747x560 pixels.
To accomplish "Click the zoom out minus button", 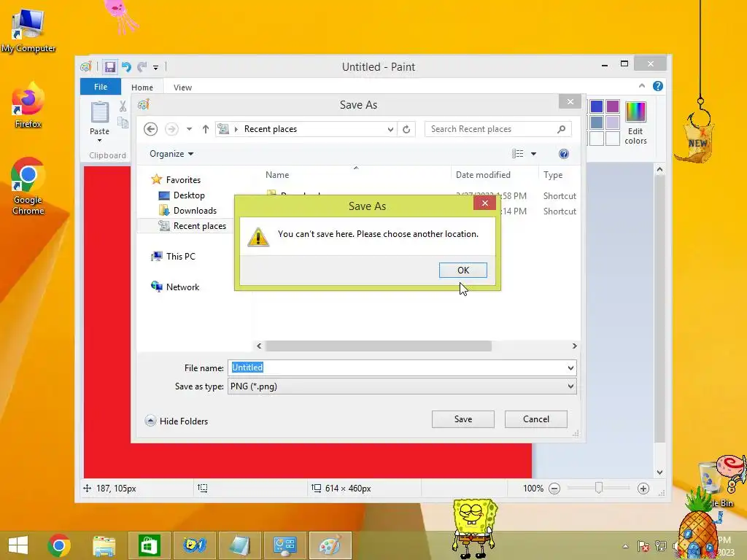I will tap(554, 488).
